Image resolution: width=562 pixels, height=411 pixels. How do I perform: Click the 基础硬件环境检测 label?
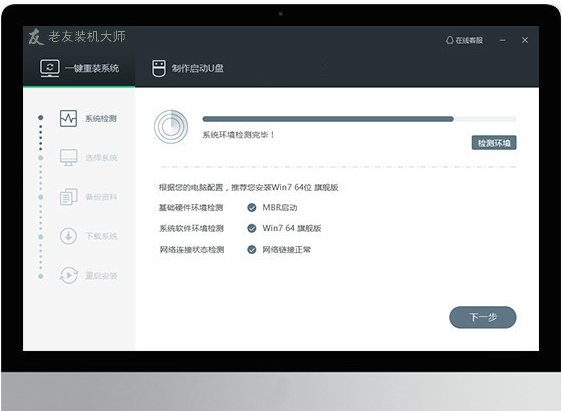click(x=191, y=208)
